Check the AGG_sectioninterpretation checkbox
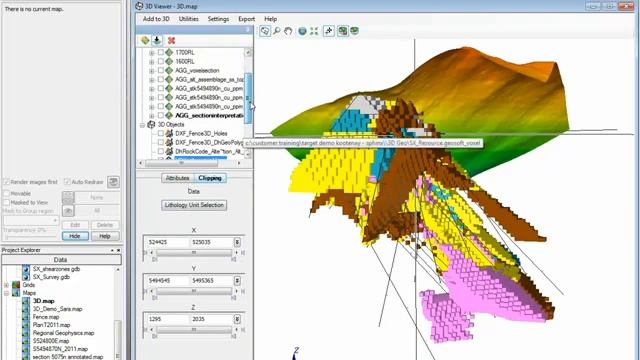Image resolution: width=640 pixels, height=360 pixels. tap(161, 116)
